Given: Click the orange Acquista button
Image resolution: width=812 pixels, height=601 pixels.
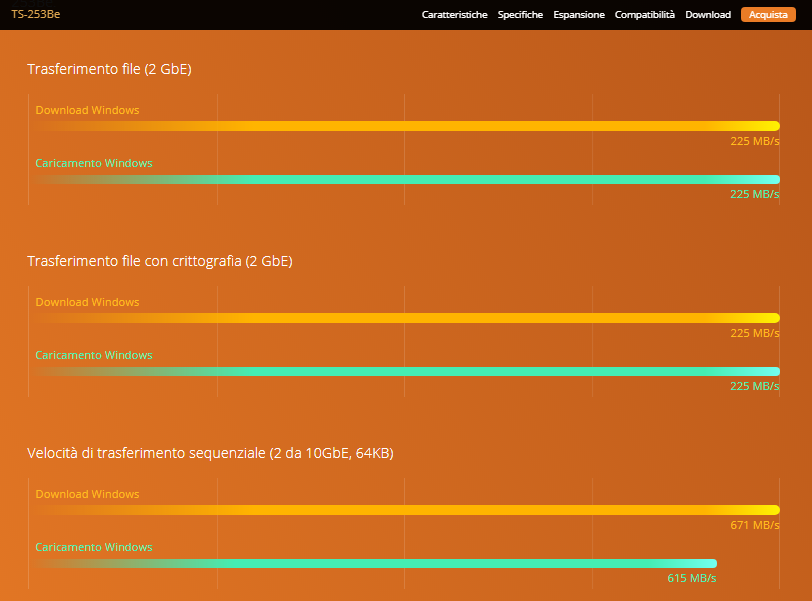Looking at the screenshot, I should click(768, 14).
